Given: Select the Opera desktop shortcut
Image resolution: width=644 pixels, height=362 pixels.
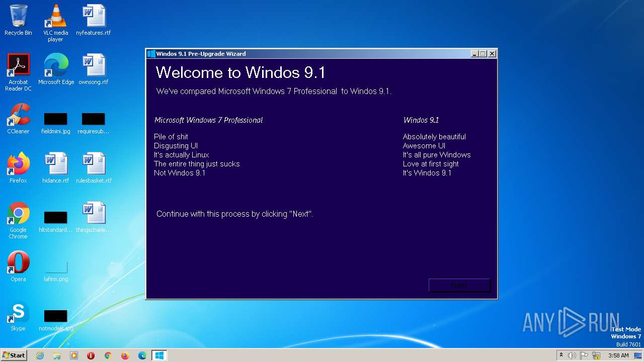Looking at the screenshot, I should click(18, 266).
